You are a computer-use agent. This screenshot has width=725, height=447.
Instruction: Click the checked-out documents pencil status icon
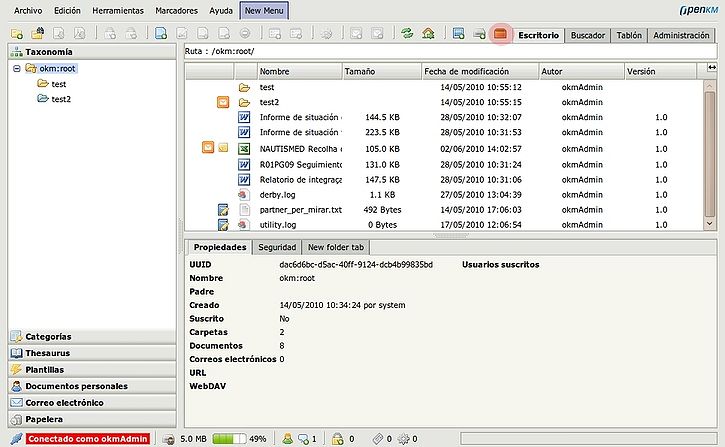point(378,438)
